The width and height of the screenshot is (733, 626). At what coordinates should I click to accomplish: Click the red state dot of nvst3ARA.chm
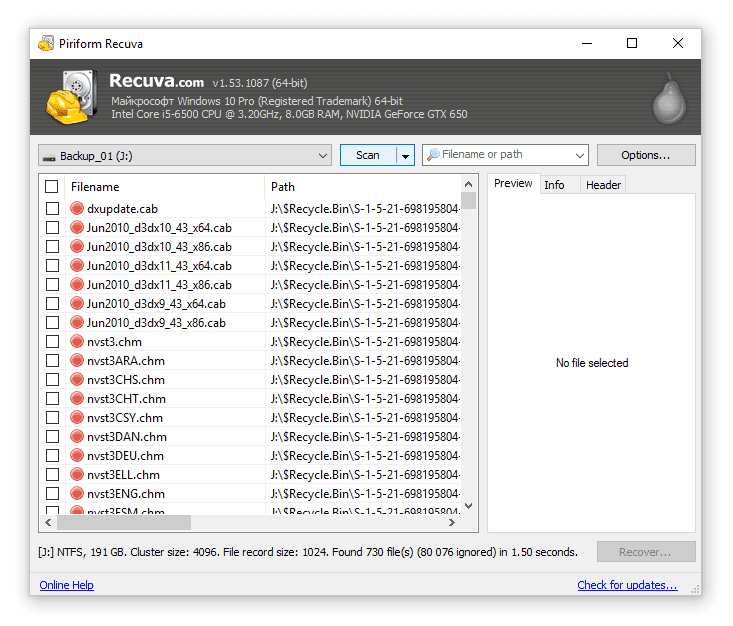[x=77, y=360]
